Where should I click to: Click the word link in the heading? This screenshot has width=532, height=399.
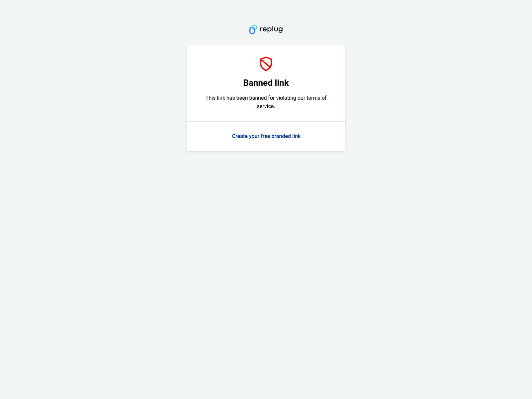click(282, 83)
